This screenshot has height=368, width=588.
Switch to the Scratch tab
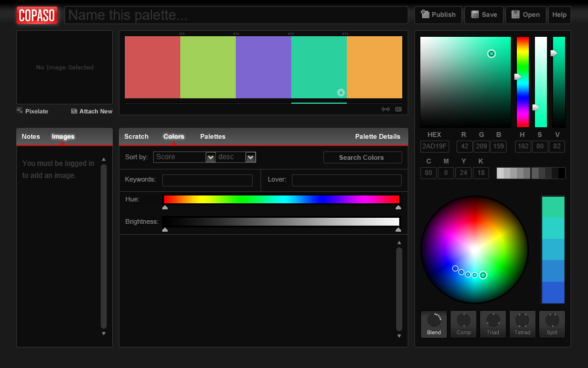pyautogui.click(x=136, y=136)
